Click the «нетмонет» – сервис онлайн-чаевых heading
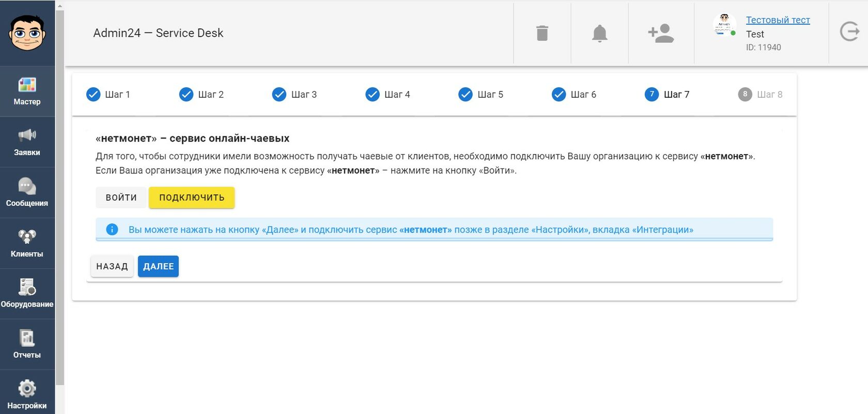 pyautogui.click(x=192, y=139)
